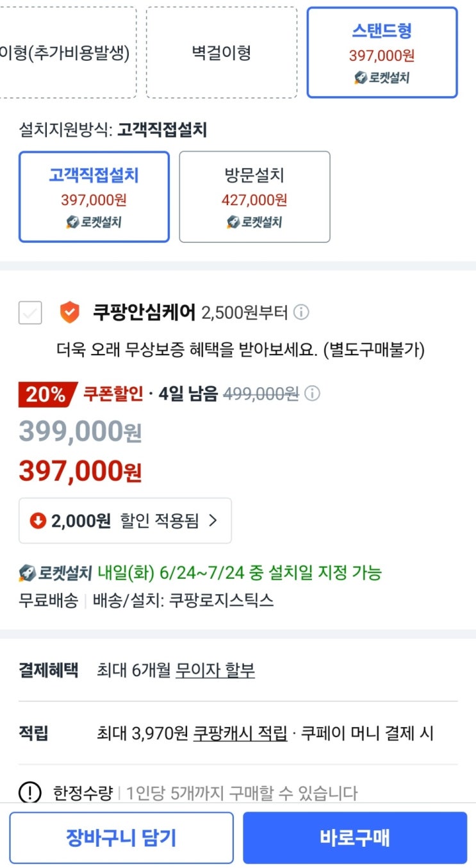476x868 pixels.
Task: Select the 방문설치 install option
Action: pyautogui.click(x=254, y=197)
